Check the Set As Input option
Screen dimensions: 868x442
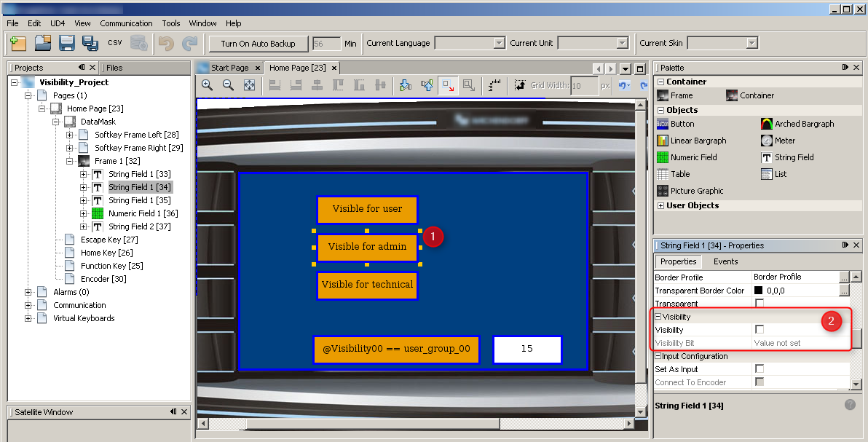759,368
